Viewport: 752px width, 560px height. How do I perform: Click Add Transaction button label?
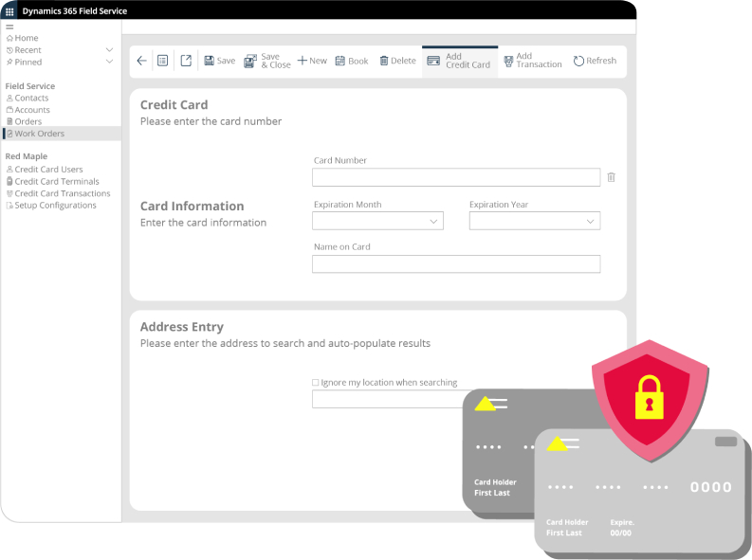tap(539, 61)
